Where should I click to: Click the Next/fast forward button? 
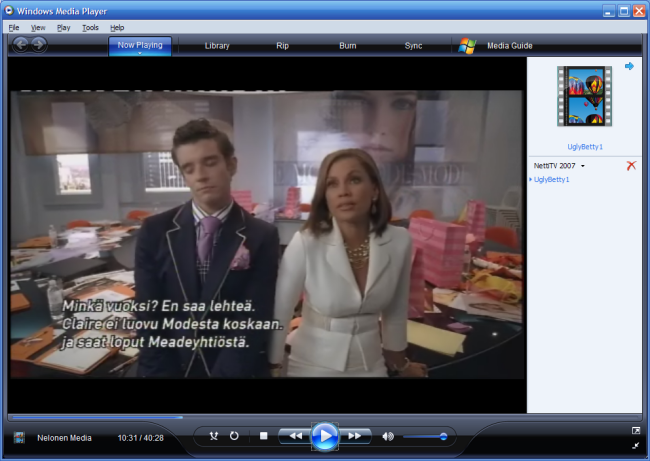point(354,436)
